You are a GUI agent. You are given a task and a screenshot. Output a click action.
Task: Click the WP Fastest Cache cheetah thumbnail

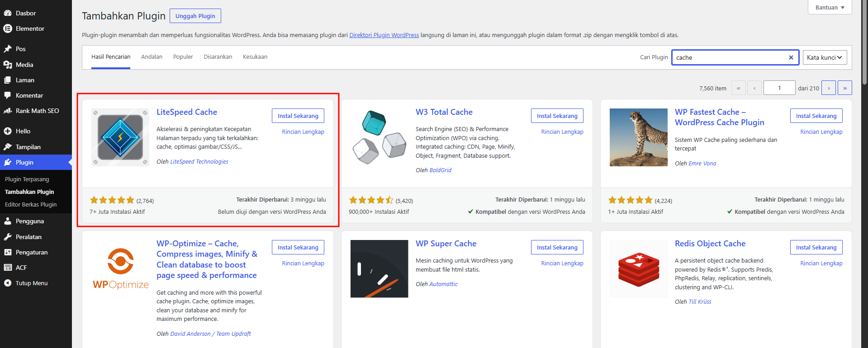pyautogui.click(x=639, y=137)
